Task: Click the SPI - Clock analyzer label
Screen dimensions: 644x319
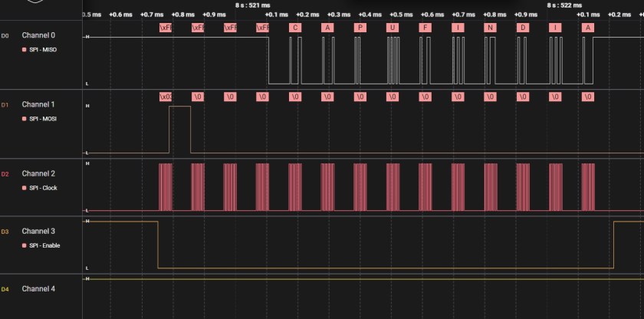Action: pyautogui.click(x=43, y=188)
